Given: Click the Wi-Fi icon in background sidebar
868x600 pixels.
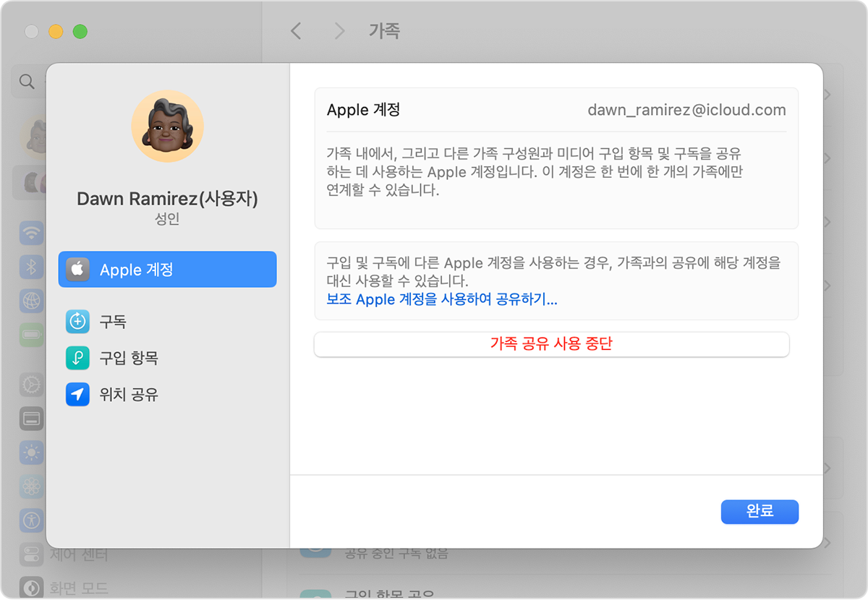Looking at the screenshot, I should pos(32,233).
